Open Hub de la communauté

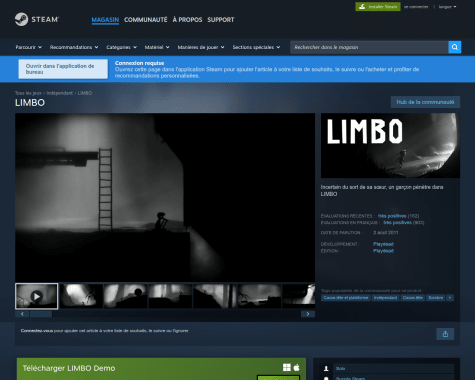click(425, 102)
